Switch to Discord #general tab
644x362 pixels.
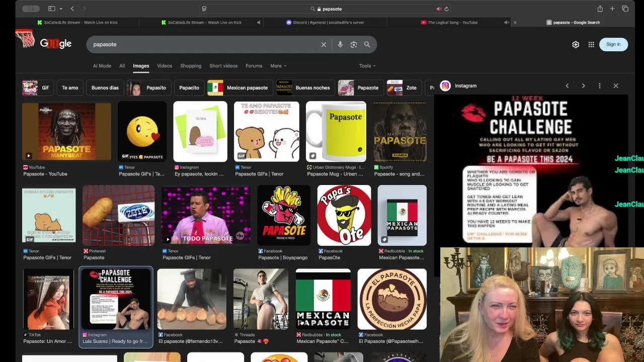click(x=325, y=22)
